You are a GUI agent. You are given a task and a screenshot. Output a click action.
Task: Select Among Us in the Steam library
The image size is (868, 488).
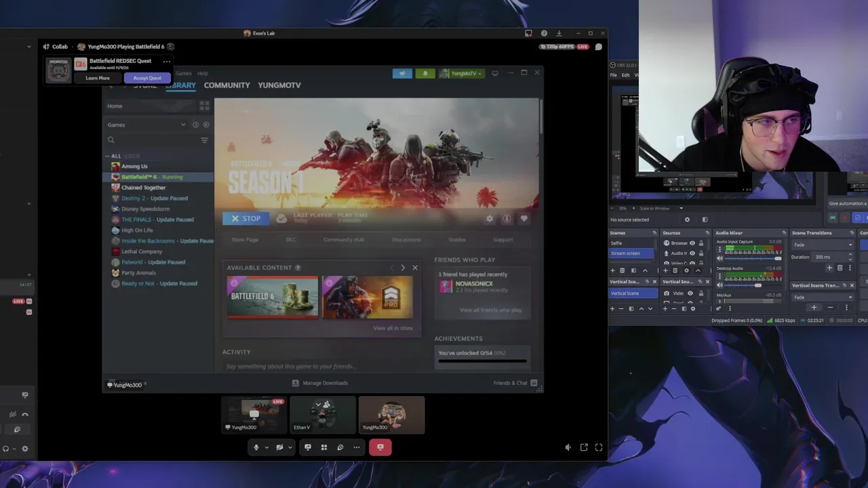134,166
